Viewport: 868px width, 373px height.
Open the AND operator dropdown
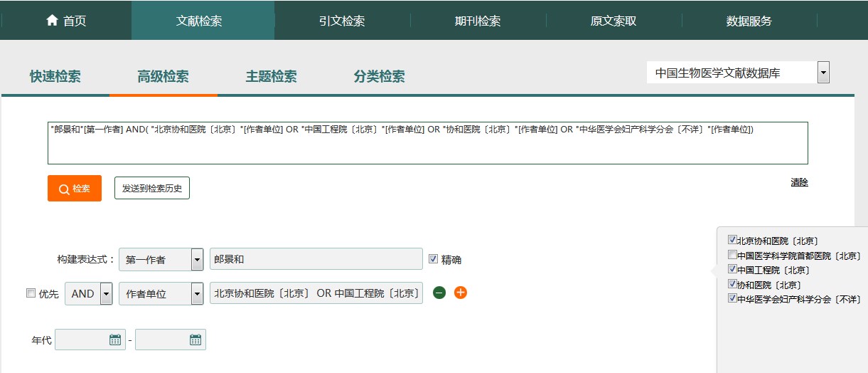pyautogui.click(x=106, y=294)
